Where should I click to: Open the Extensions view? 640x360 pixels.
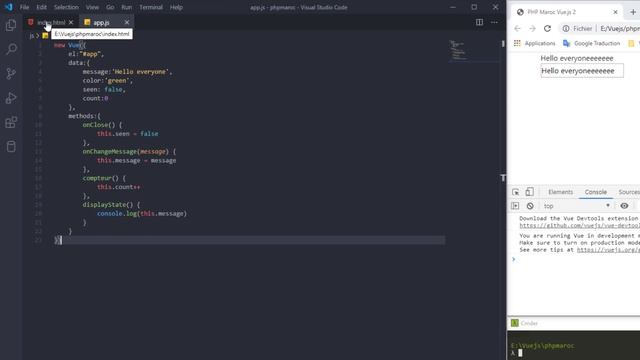[x=11, y=122]
